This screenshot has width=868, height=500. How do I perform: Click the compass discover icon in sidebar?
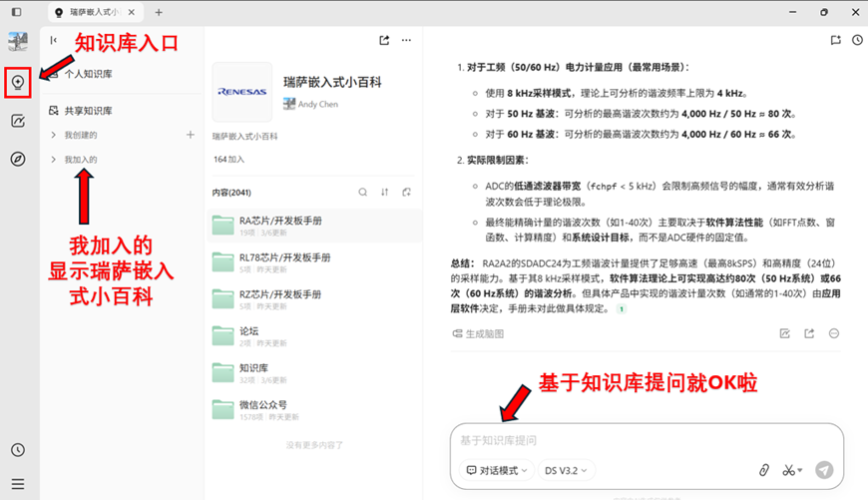point(18,159)
